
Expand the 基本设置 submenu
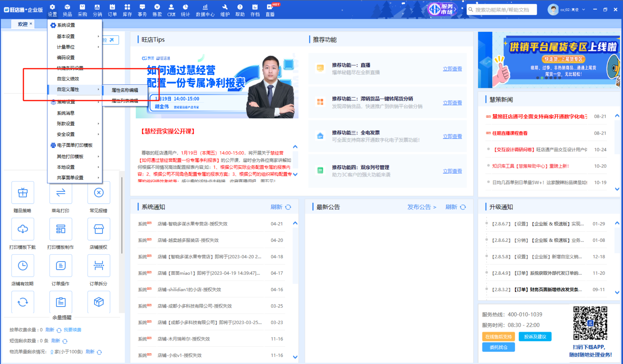point(75,36)
